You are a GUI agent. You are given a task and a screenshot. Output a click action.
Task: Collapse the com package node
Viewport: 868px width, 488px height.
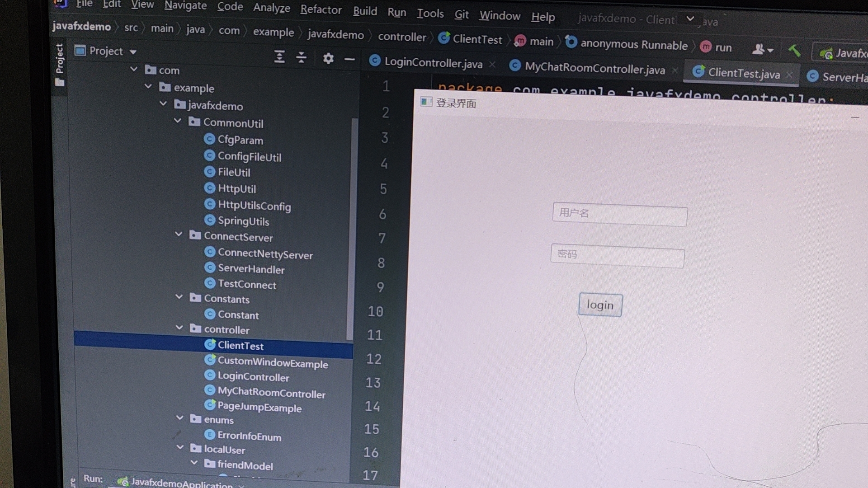pos(134,69)
